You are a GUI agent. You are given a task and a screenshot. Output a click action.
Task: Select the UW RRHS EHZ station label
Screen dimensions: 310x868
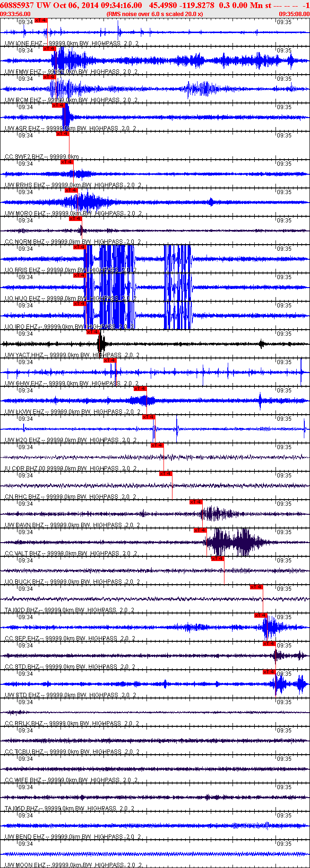click(x=25, y=185)
